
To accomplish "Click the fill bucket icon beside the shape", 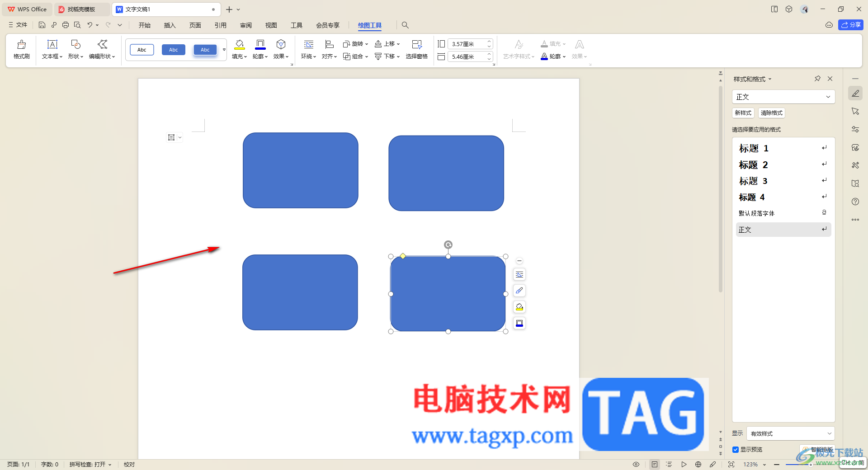I will [519, 307].
